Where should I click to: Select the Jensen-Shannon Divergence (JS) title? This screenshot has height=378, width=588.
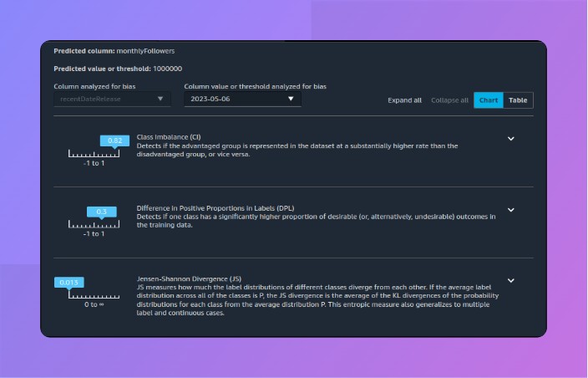point(189,278)
